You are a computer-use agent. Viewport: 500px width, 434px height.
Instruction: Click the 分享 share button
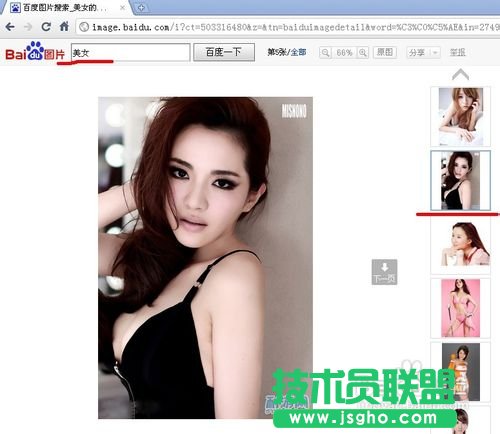(417, 53)
